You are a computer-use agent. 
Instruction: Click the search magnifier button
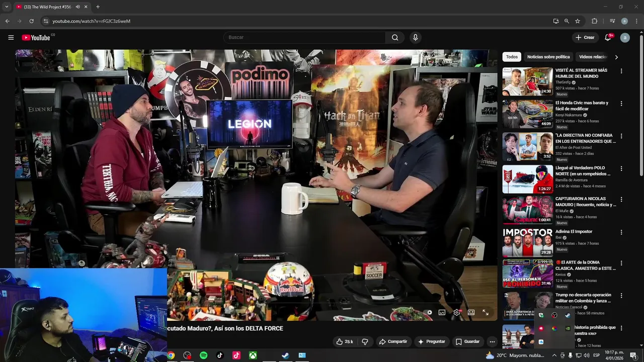395,38
